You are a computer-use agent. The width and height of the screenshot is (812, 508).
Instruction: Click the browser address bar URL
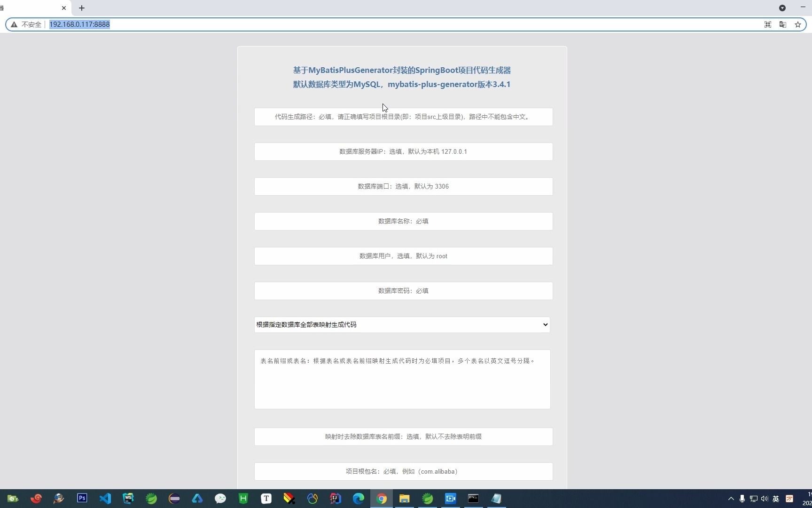click(x=79, y=24)
